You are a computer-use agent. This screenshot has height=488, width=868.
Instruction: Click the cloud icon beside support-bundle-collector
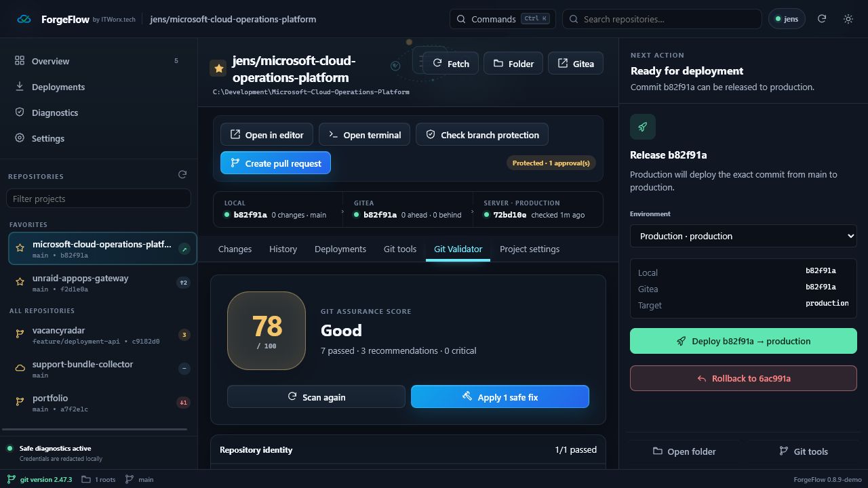20,368
